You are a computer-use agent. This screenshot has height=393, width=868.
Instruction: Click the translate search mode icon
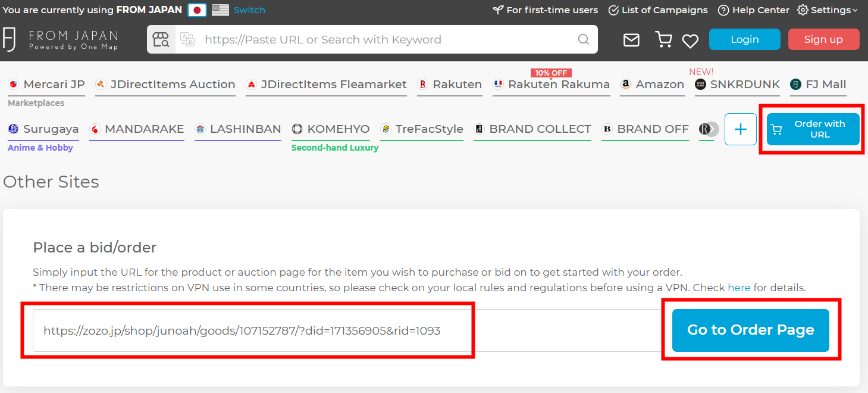(x=187, y=40)
